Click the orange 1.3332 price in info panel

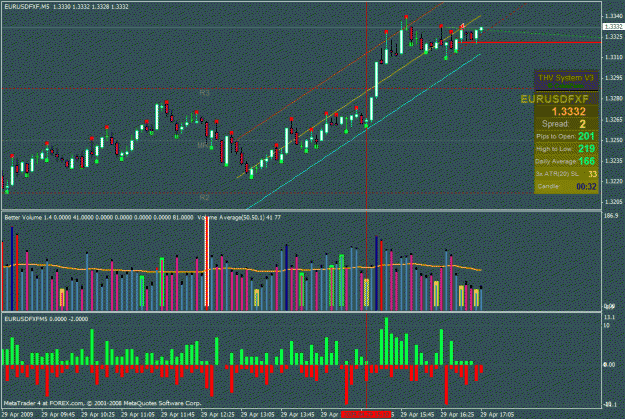[x=569, y=112]
